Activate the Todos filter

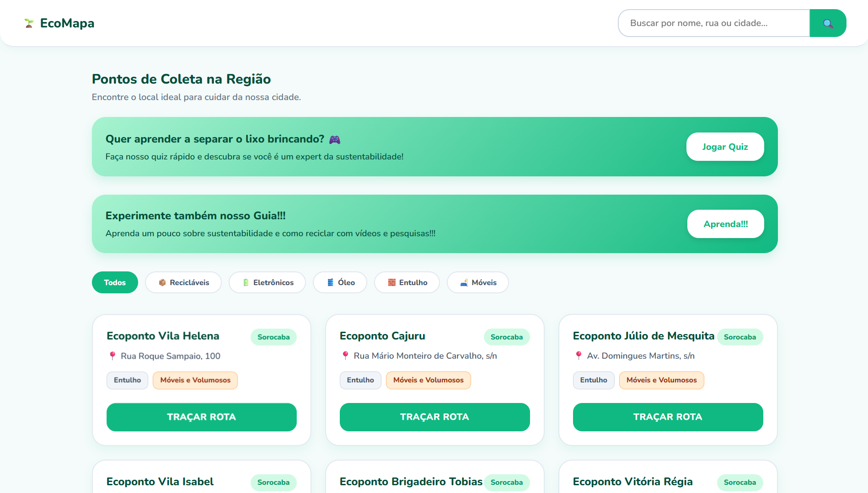pyautogui.click(x=115, y=282)
